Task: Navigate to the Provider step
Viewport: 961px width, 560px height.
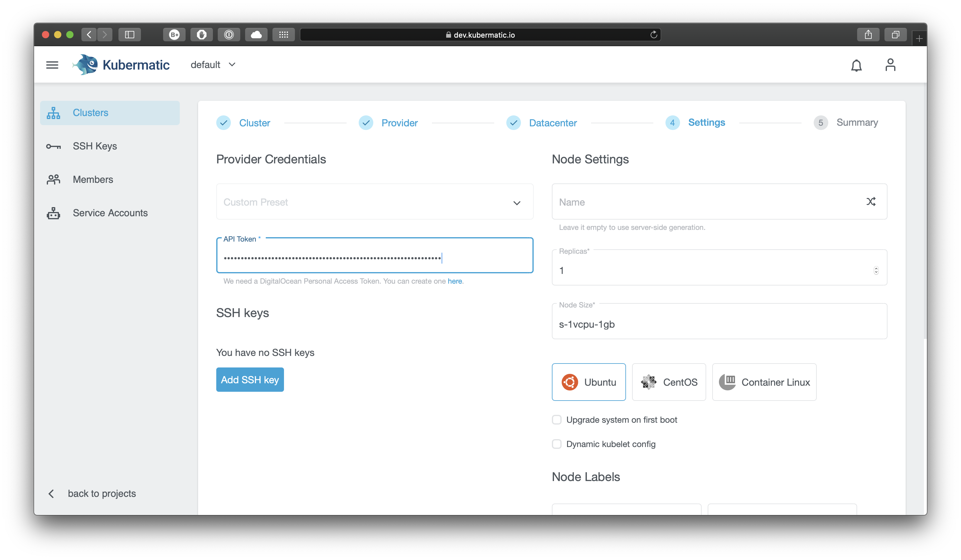Action: click(399, 122)
